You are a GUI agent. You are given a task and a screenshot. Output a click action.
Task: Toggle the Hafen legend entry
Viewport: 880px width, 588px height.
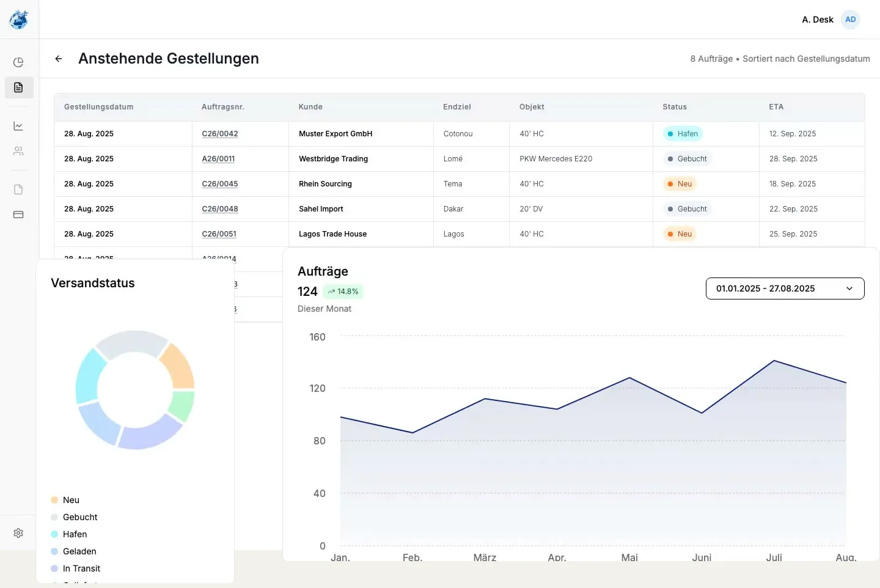tap(69, 534)
